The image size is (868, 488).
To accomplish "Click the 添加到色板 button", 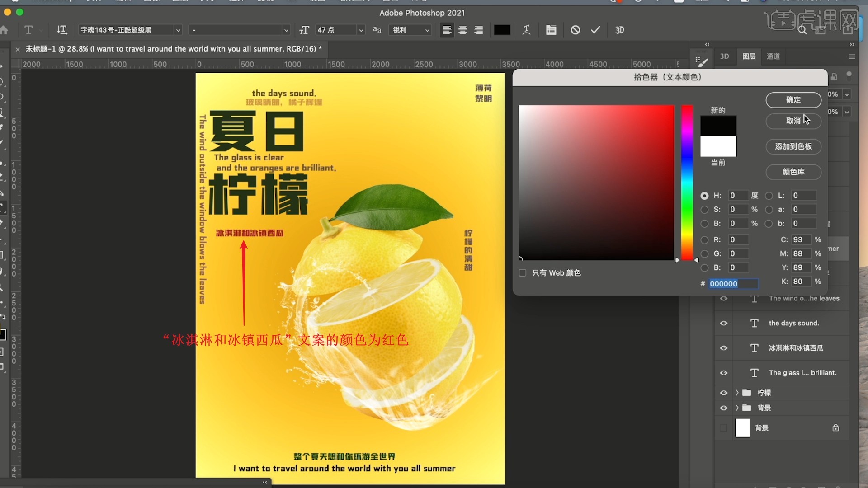I will coord(793,147).
